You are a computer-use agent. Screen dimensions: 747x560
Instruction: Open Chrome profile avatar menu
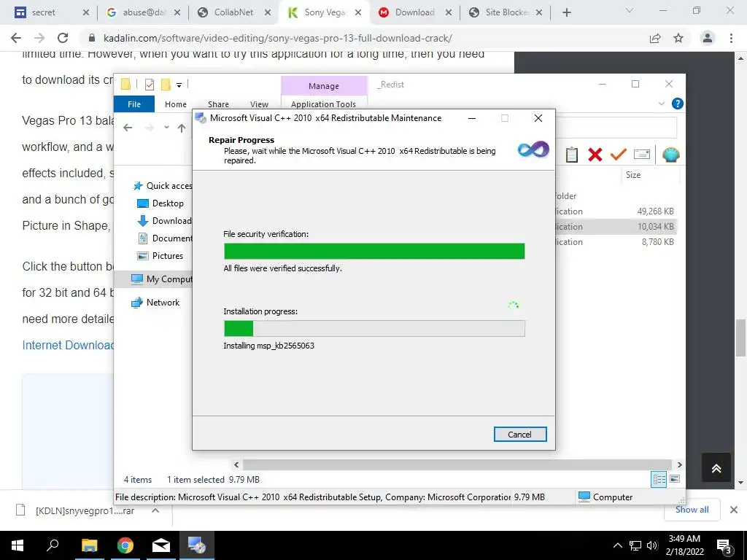coord(708,38)
